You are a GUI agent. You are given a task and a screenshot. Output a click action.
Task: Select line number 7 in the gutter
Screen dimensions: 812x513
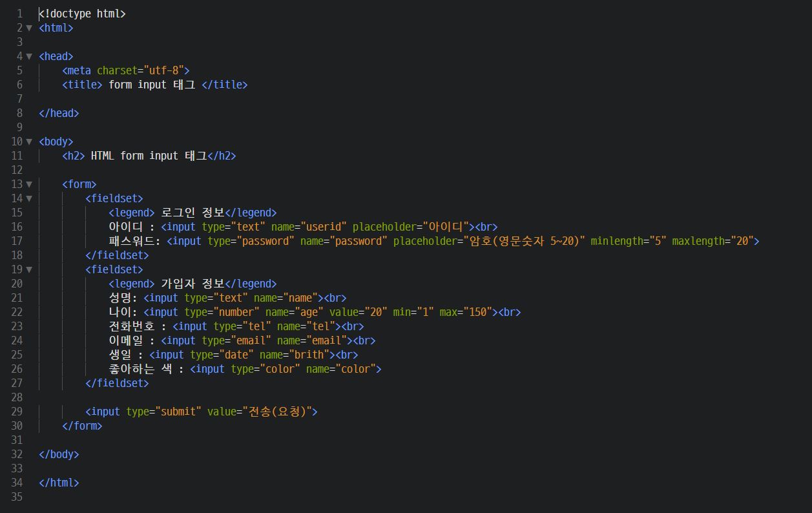pos(19,99)
